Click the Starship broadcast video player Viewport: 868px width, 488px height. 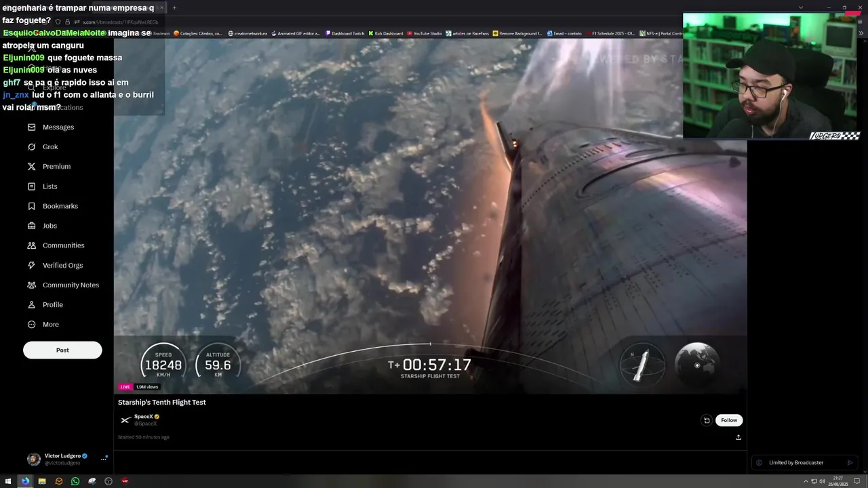pyautogui.click(x=430, y=216)
